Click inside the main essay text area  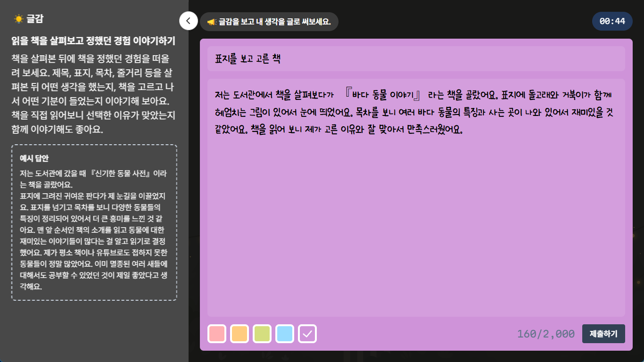point(416,197)
